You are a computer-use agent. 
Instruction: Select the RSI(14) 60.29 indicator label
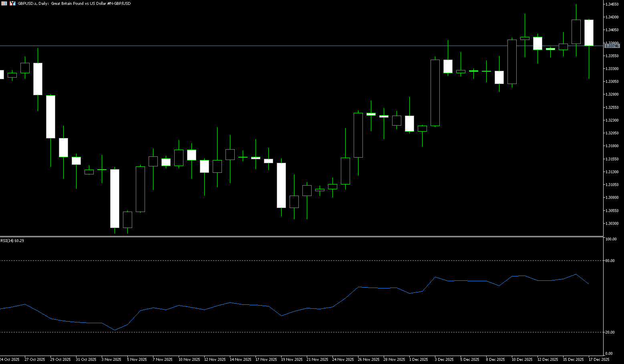(12, 241)
